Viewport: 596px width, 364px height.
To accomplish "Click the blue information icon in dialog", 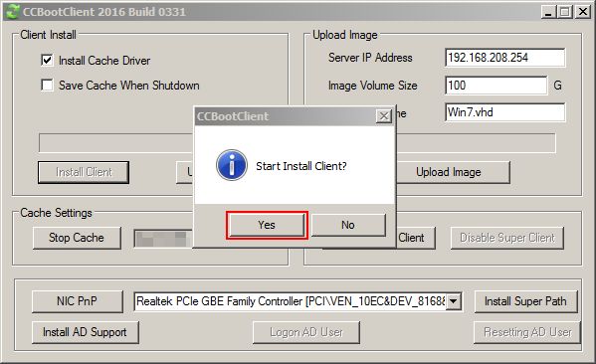I will 232,165.
